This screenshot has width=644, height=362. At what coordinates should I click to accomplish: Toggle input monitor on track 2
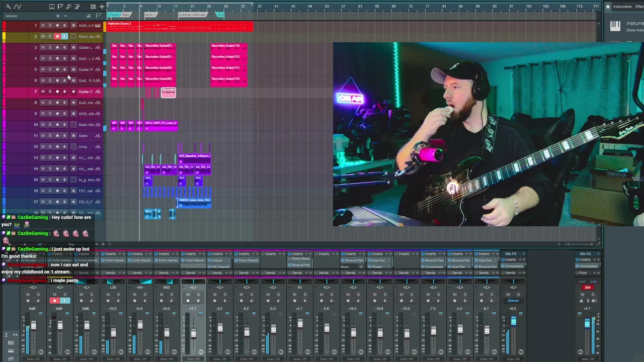(64, 36)
